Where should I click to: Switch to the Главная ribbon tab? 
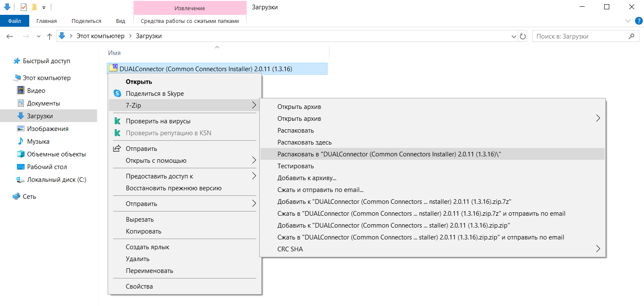pyautogui.click(x=47, y=21)
